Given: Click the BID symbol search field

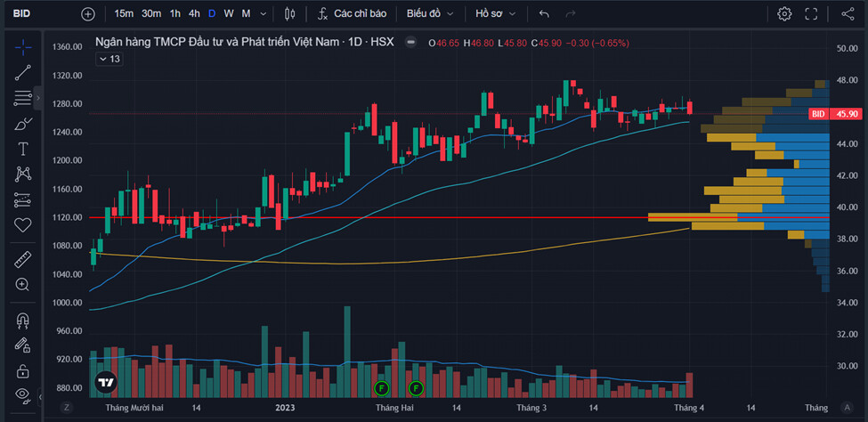Looking at the screenshot, I should tap(36, 14).
